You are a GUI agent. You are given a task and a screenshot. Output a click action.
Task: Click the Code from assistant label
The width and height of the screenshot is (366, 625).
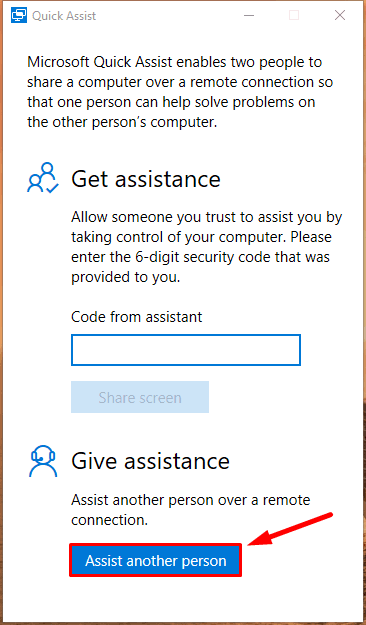(137, 317)
